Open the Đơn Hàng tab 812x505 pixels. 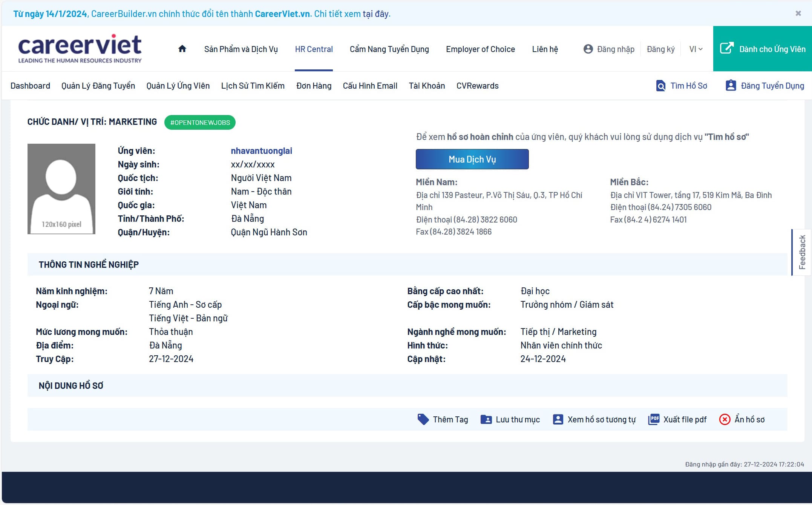tap(314, 86)
